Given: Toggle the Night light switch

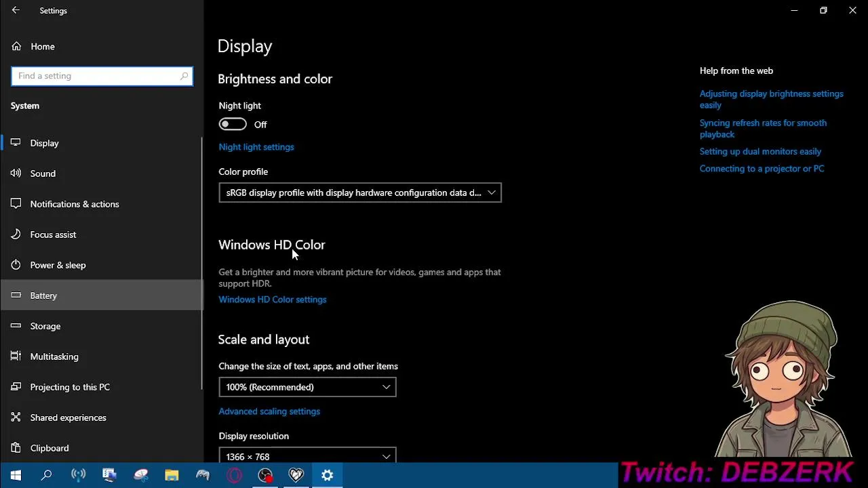Looking at the screenshot, I should pyautogui.click(x=233, y=125).
